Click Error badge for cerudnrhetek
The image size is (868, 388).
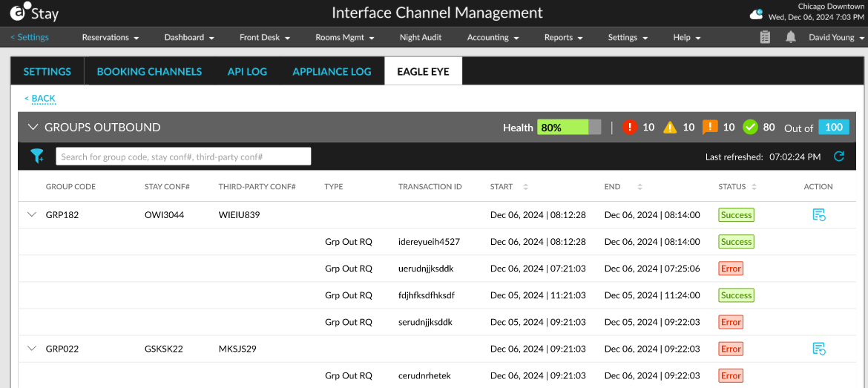(731, 375)
